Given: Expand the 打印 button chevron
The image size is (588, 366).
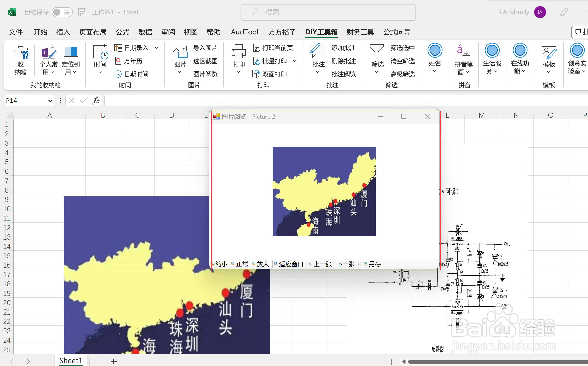Looking at the screenshot, I should coord(238,72).
